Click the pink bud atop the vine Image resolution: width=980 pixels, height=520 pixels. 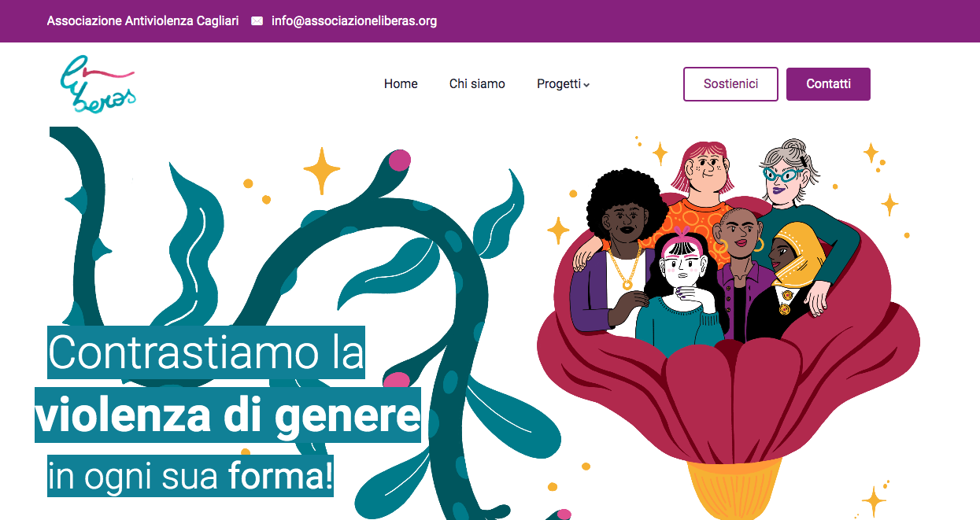pos(400,160)
